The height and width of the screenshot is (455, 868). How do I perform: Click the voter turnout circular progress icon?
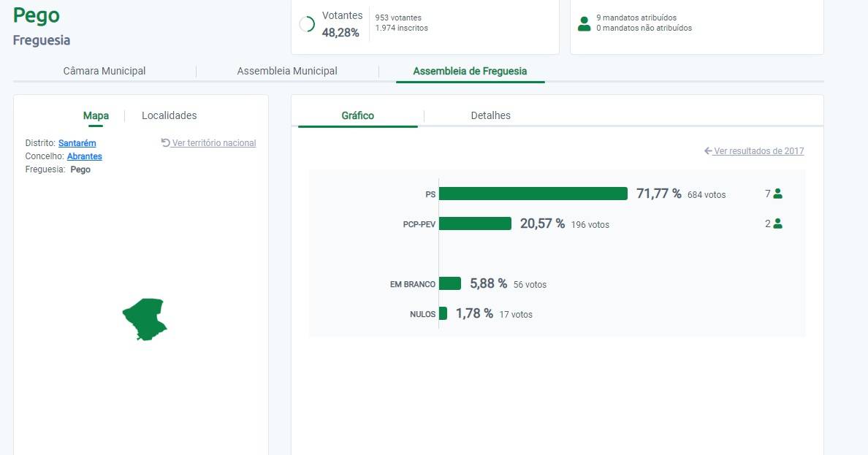click(x=307, y=24)
